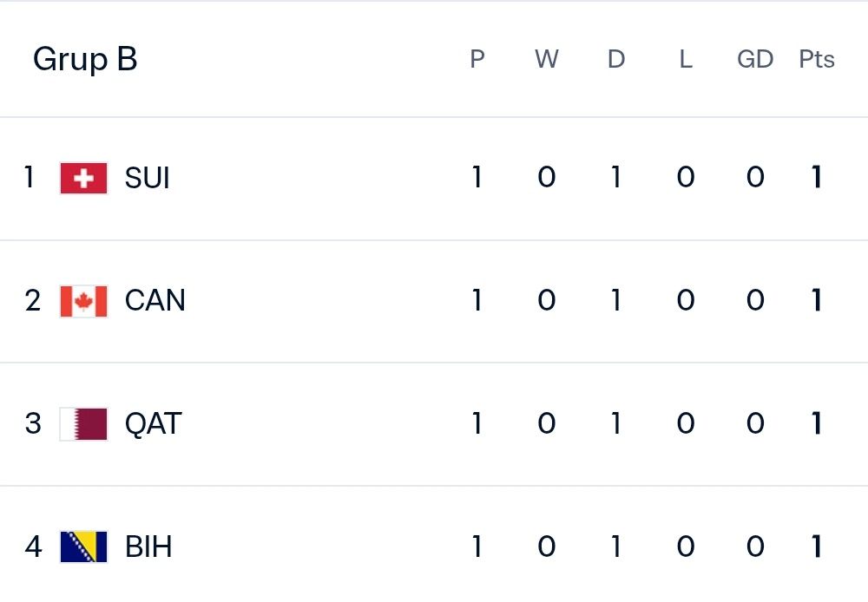Click Qatar's rank number 3
Viewport: 868px width, 602px height.
click(x=33, y=424)
